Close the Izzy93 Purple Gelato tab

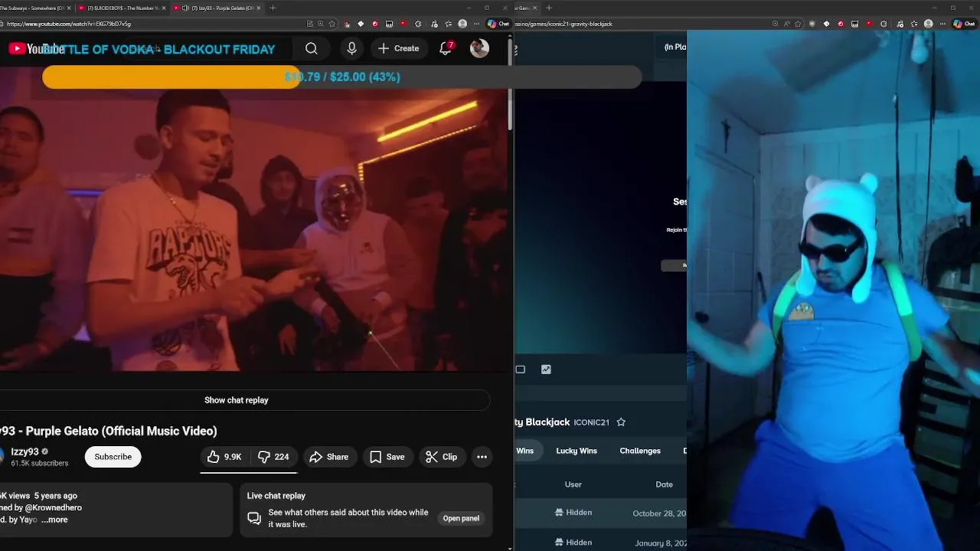259,8
